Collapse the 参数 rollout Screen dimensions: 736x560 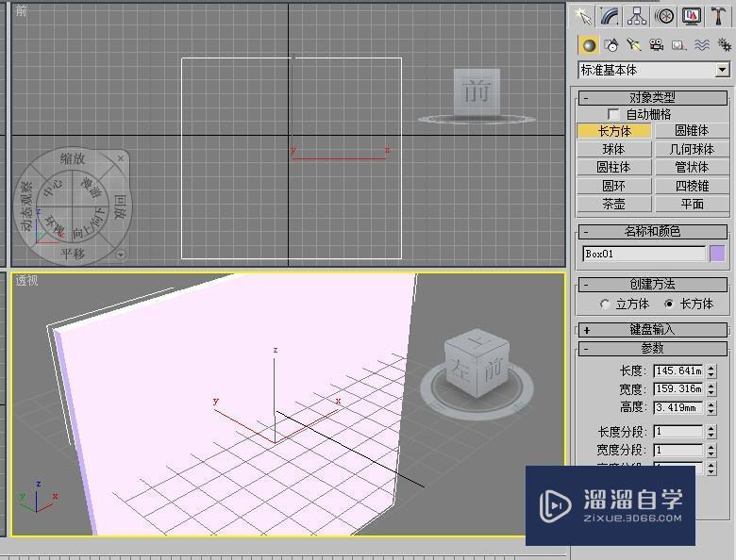click(x=652, y=348)
